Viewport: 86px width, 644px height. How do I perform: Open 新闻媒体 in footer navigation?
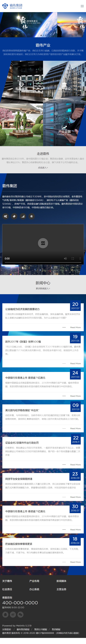(x=61, y=581)
